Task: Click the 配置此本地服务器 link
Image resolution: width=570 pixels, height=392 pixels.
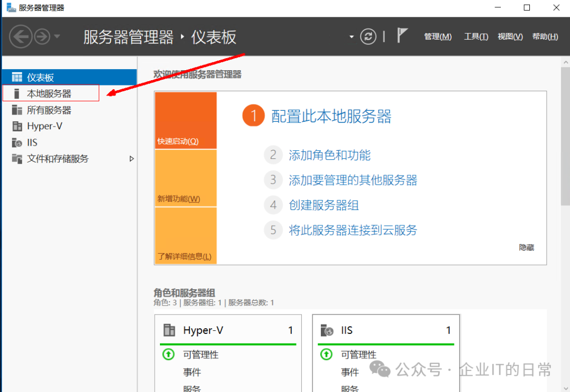Action: (331, 116)
